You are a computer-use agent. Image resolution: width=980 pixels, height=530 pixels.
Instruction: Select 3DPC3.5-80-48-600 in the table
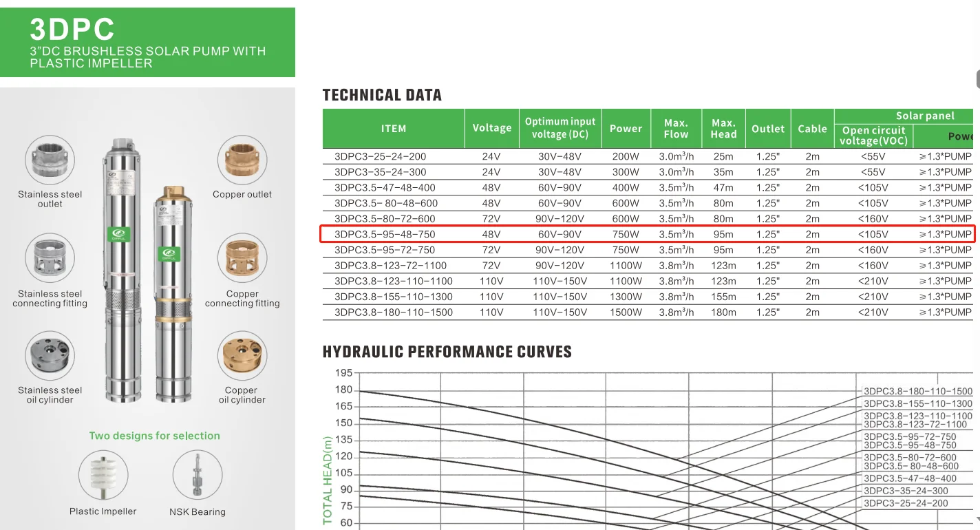pos(386,203)
